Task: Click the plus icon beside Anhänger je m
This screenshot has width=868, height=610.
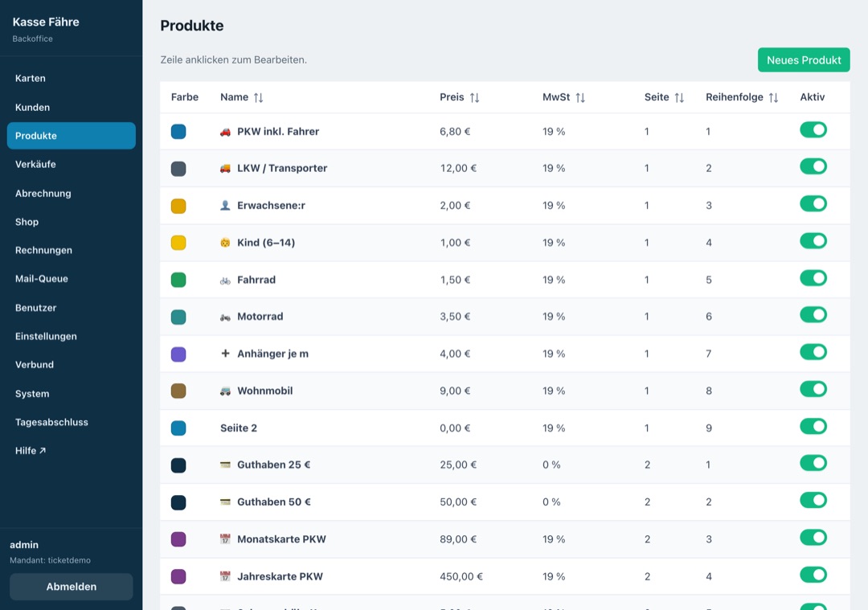Action: click(x=225, y=353)
